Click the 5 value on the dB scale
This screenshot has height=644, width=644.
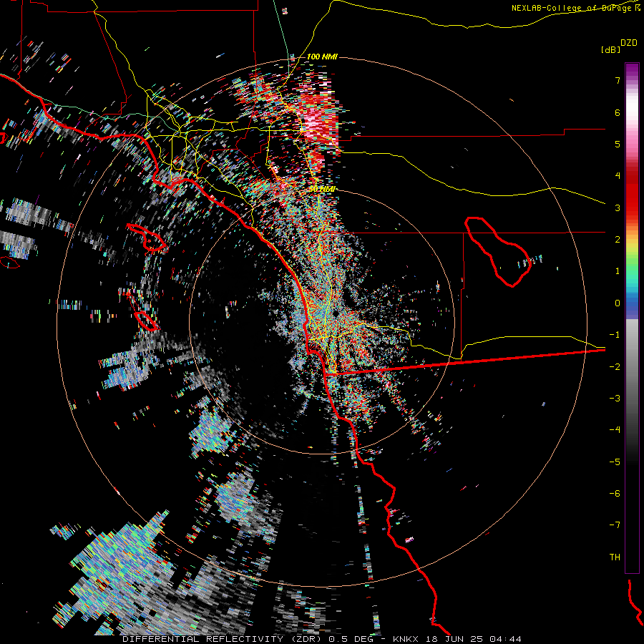tap(618, 144)
